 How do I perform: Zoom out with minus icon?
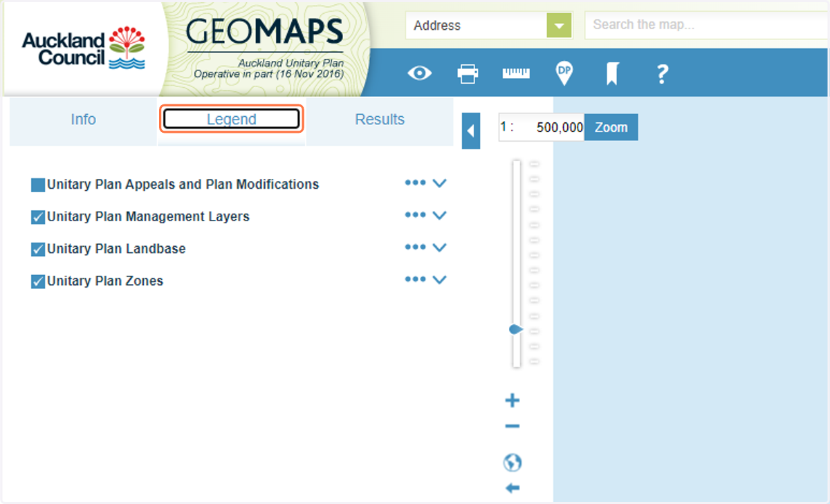[x=513, y=427]
